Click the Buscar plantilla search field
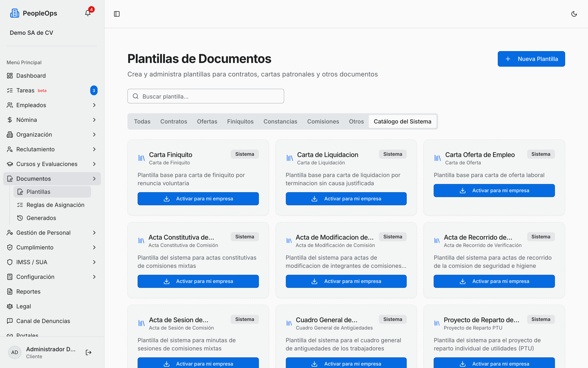The width and height of the screenshot is (588, 368). [206, 96]
